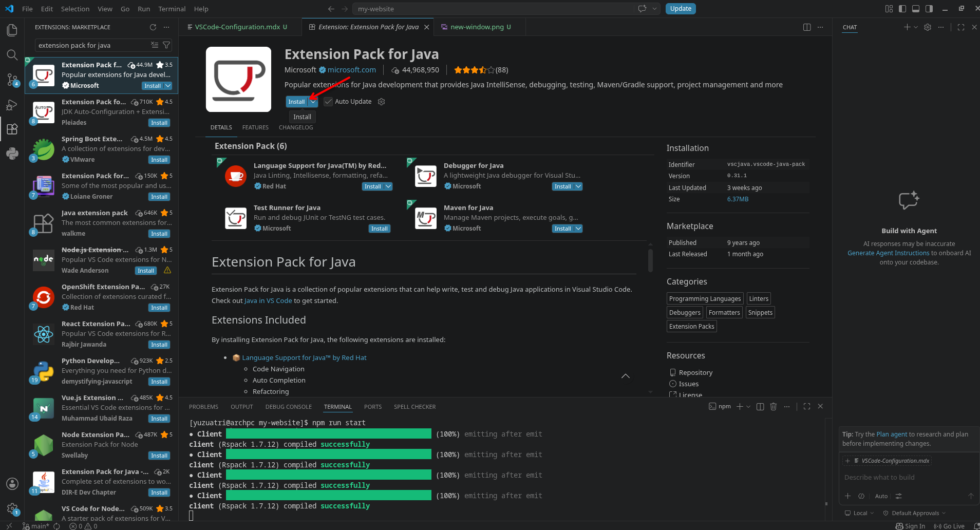Open Generate Agent Instructions link

pyautogui.click(x=888, y=253)
